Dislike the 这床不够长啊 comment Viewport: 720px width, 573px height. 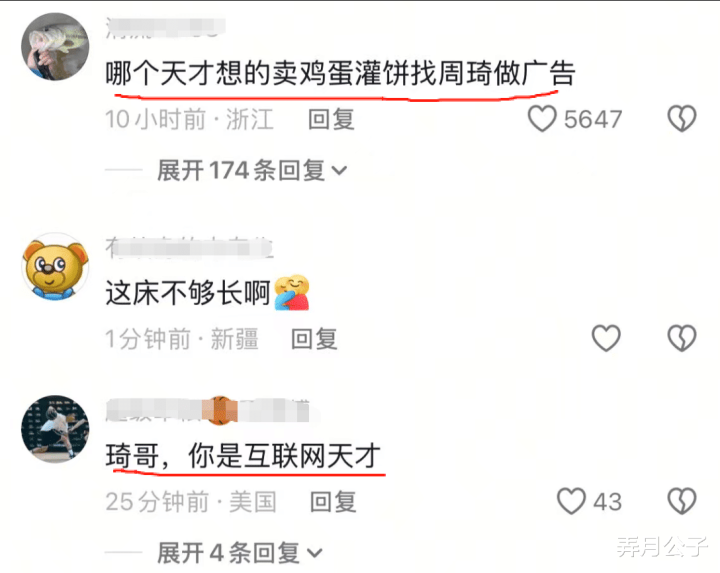click(x=682, y=338)
